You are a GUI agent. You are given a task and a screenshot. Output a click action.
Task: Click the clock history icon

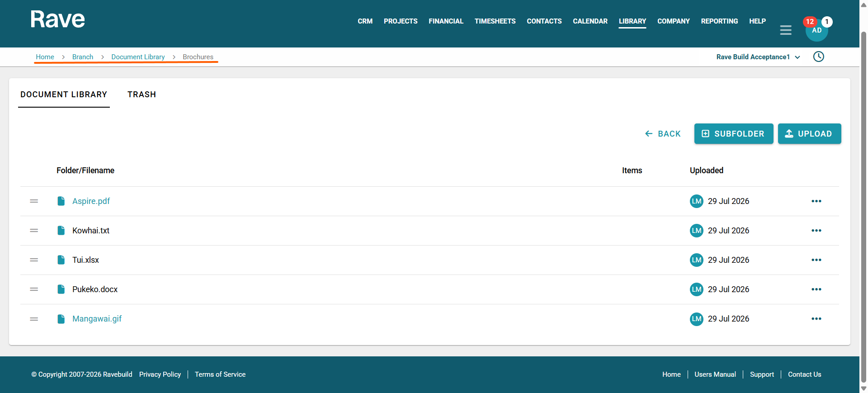819,57
